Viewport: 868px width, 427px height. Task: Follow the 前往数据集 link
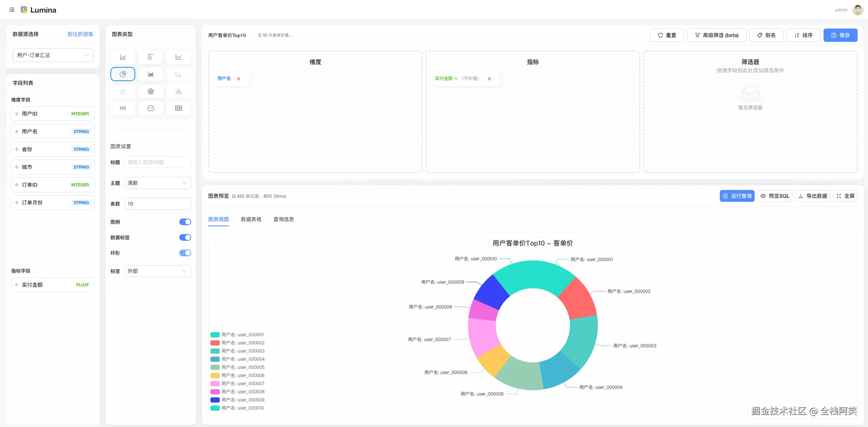click(x=80, y=34)
